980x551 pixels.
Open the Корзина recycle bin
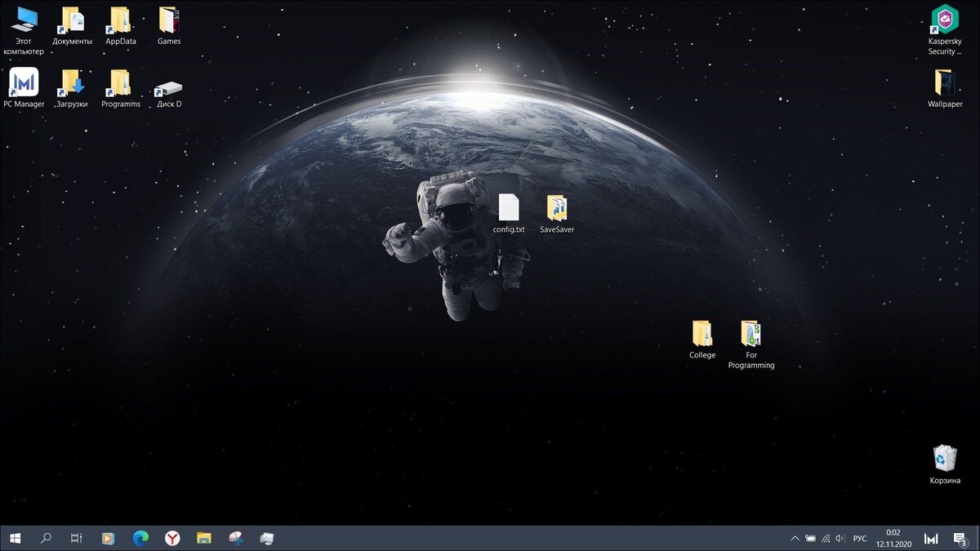[x=945, y=464]
